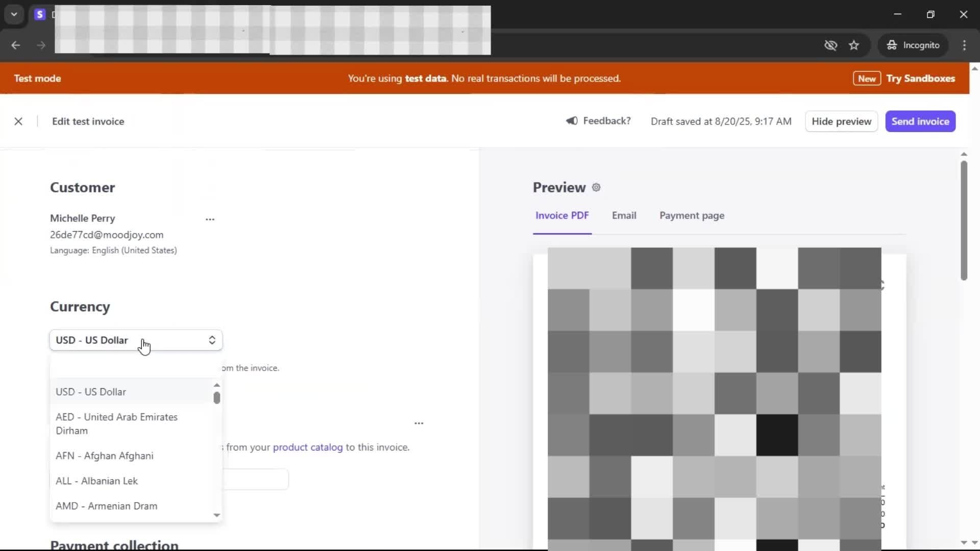980x551 pixels.
Task: Open the Preview settings gear icon
Action: [596, 187]
